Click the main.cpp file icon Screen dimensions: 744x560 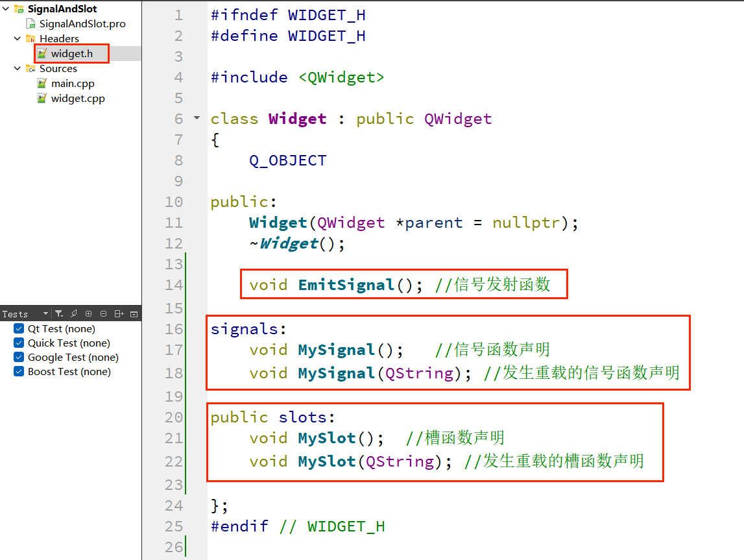tap(42, 84)
